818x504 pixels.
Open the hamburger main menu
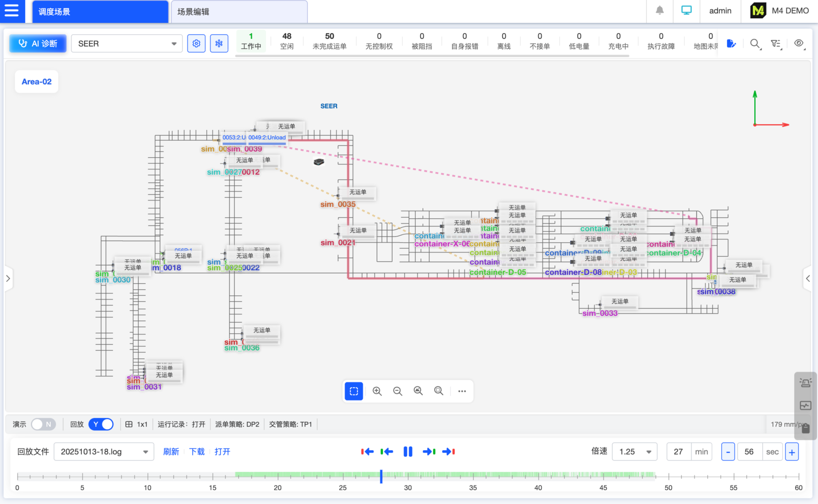12,11
